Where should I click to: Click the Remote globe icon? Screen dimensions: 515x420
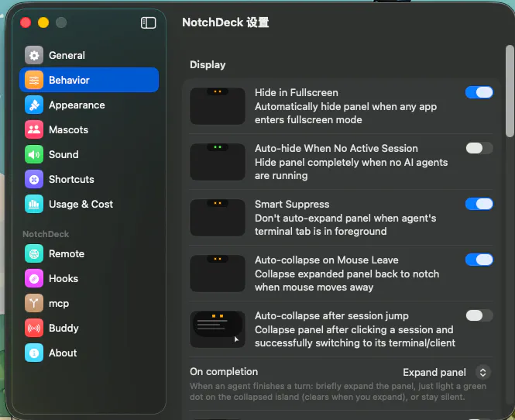pyautogui.click(x=34, y=253)
